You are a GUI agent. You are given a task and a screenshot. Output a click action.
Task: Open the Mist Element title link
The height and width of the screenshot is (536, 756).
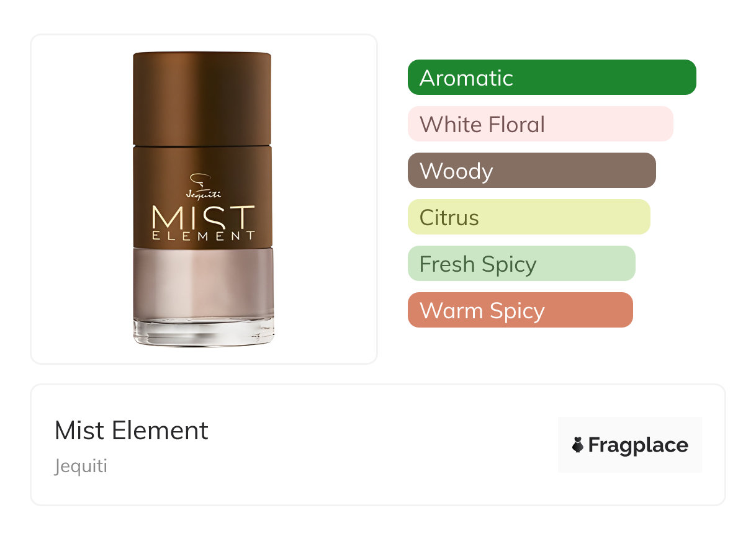132,431
